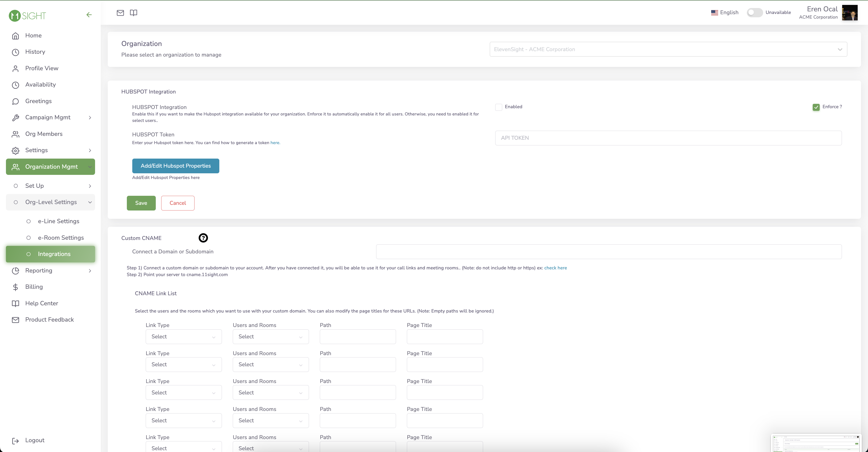Collapse the sidebar with back arrow
This screenshot has width=868, height=452.
click(x=89, y=15)
